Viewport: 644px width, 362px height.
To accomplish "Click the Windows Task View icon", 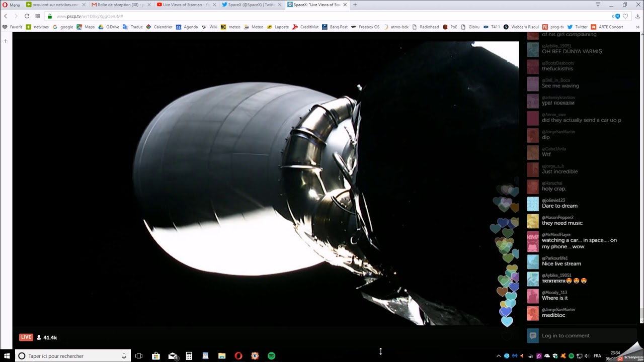I will coord(139,356).
